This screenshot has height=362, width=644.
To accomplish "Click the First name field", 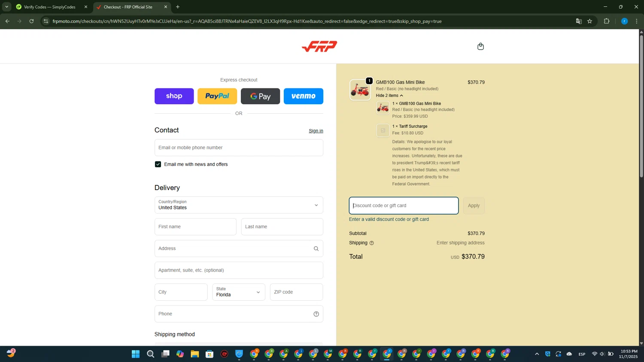I will (x=195, y=227).
